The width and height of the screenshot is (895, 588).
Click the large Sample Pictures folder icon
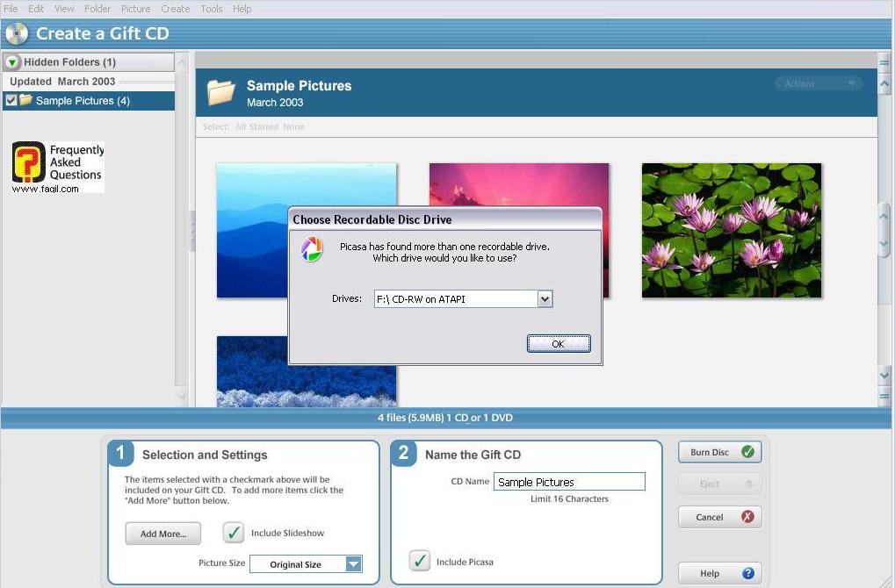[x=221, y=92]
